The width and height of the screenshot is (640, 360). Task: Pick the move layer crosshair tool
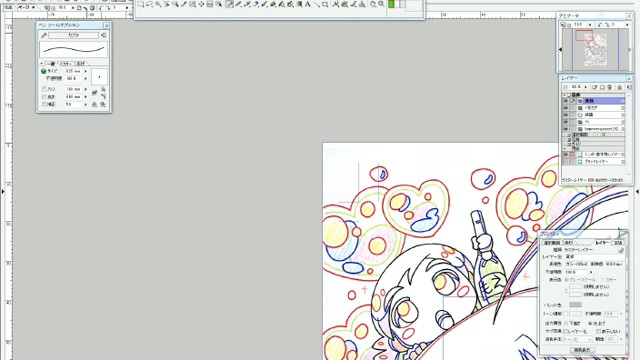202,4
